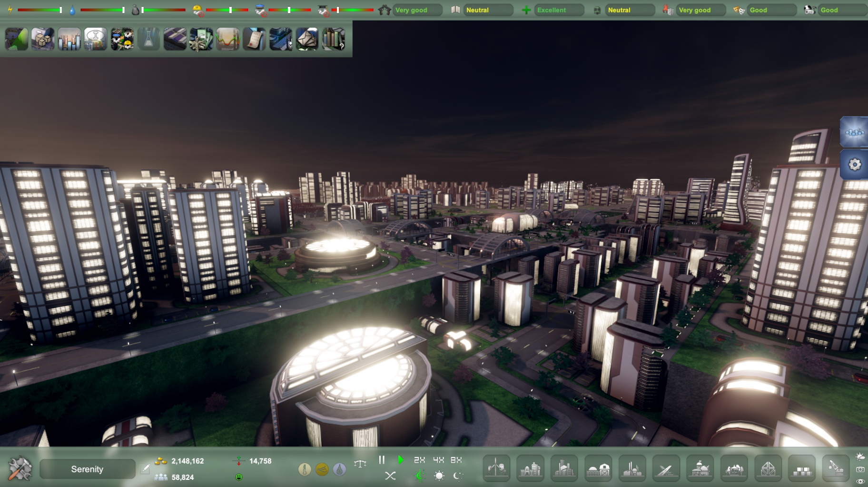Select the thermometer heat overlay icon
This screenshot has height=487, width=868.
tap(305, 469)
